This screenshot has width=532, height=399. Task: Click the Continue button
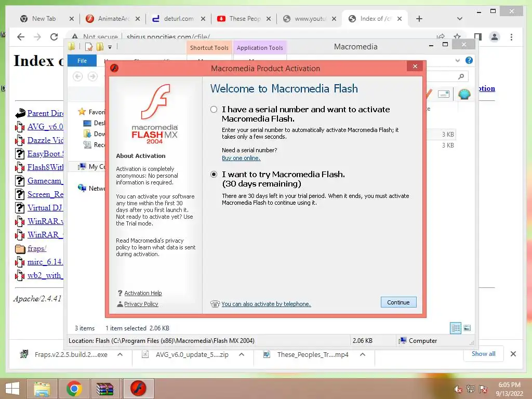[398, 302]
